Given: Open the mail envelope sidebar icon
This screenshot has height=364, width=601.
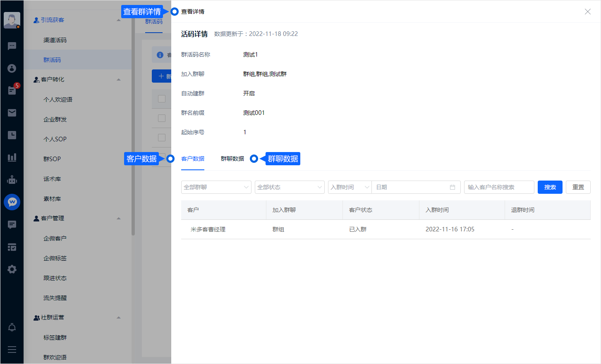Looking at the screenshot, I should pyautogui.click(x=12, y=113).
